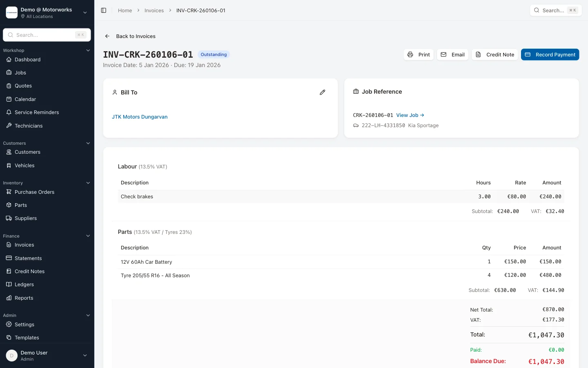Click the envelope icon on Email button

pos(443,55)
